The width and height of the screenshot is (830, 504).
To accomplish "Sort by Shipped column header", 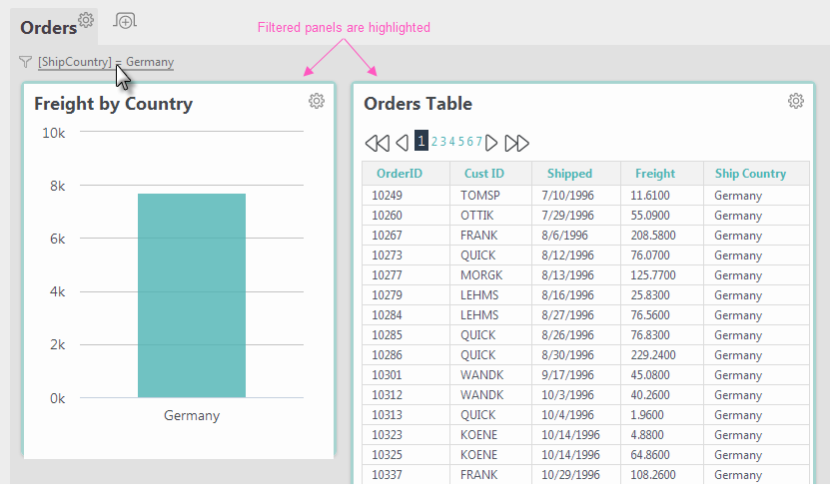I will pyautogui.click(x=569, y=174).
